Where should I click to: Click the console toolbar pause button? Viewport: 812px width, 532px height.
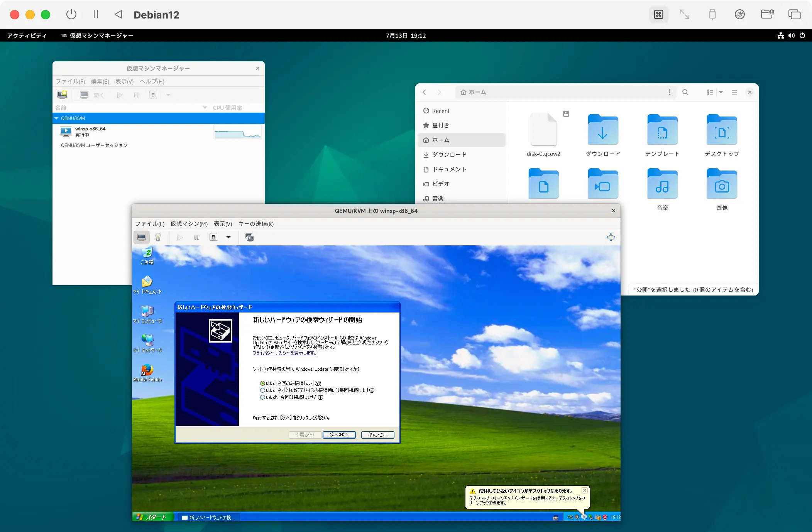[197, 237]
